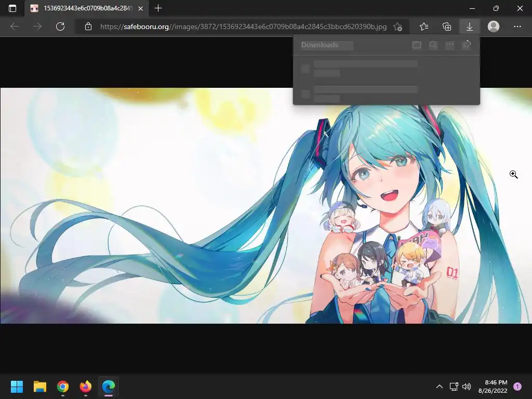This screenshot has height=399, width=532.
Task: Close the safebooru image tab
Action: [140, 8]
